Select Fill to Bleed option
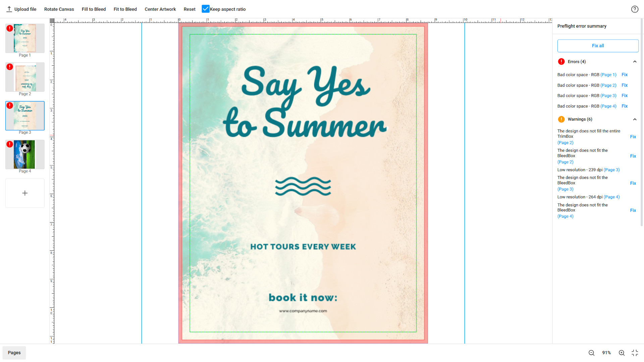Image resolution: width=644 pixels, height=362 pixels. coord(94,9)
